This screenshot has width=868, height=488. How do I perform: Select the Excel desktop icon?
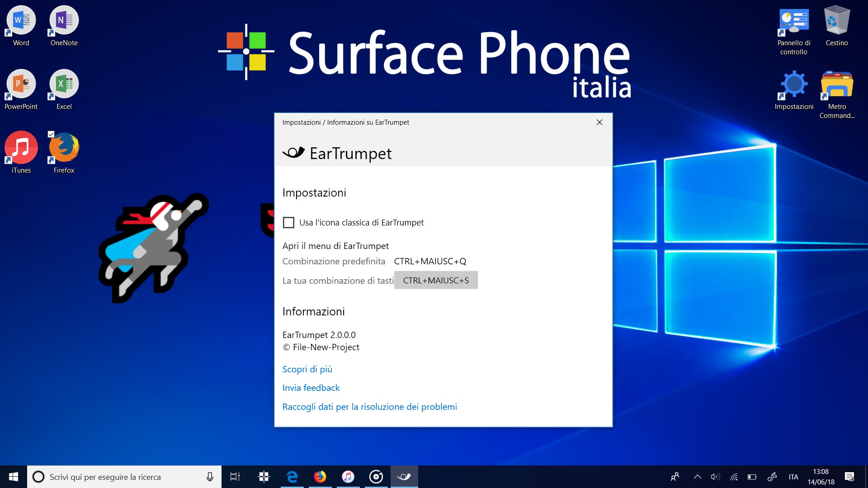64,90
